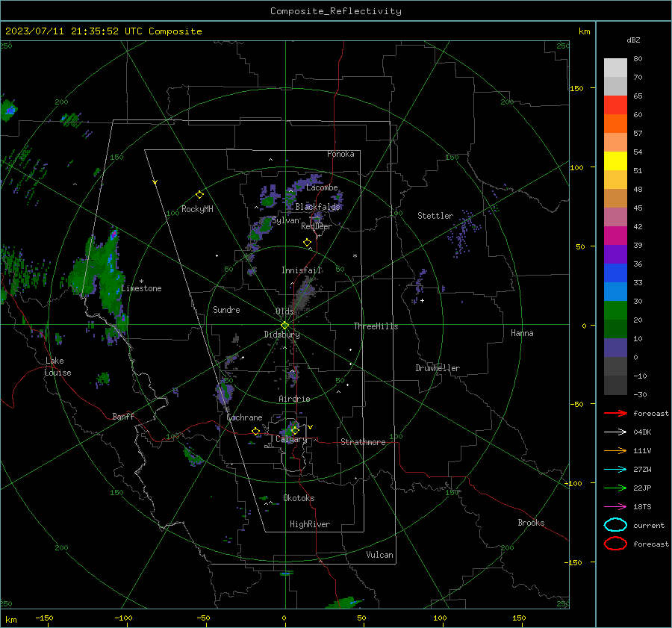Click the 150 km bottom axis label
Image resolution: width=672 pixels, height=628 pixels.
pyautogui.click(x=519, y=618)
